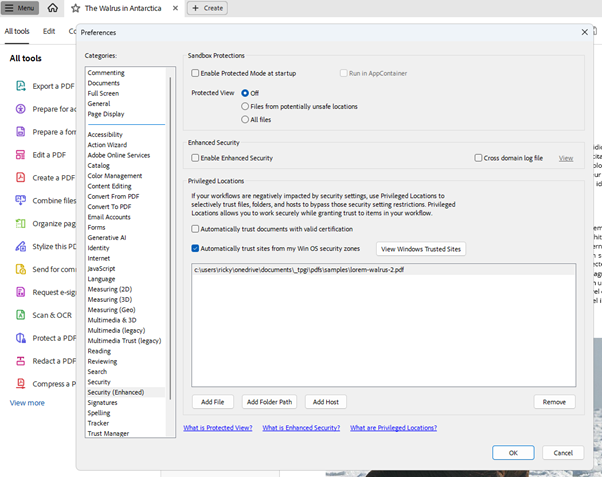
Task: Click the Add File button
Action: click(x=213, y=402)
